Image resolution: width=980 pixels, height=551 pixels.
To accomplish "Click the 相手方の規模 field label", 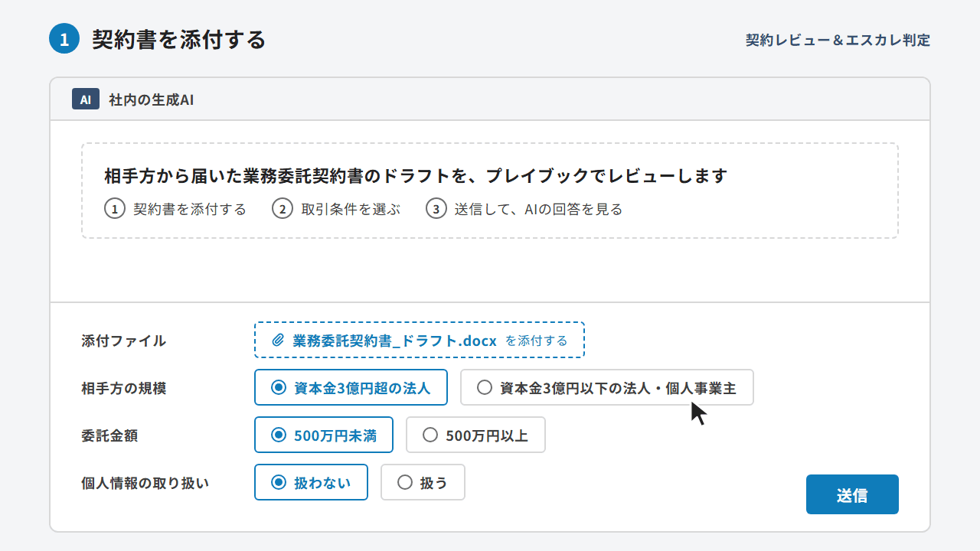I will [x=123, y=388].
